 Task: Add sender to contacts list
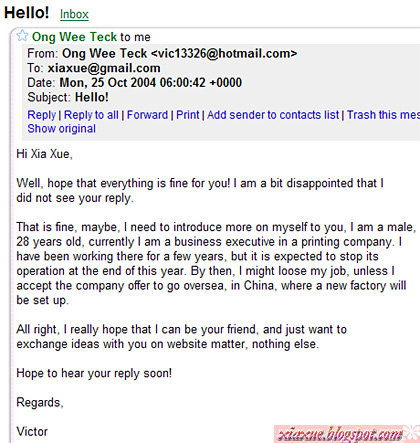(x=273, y=115)
